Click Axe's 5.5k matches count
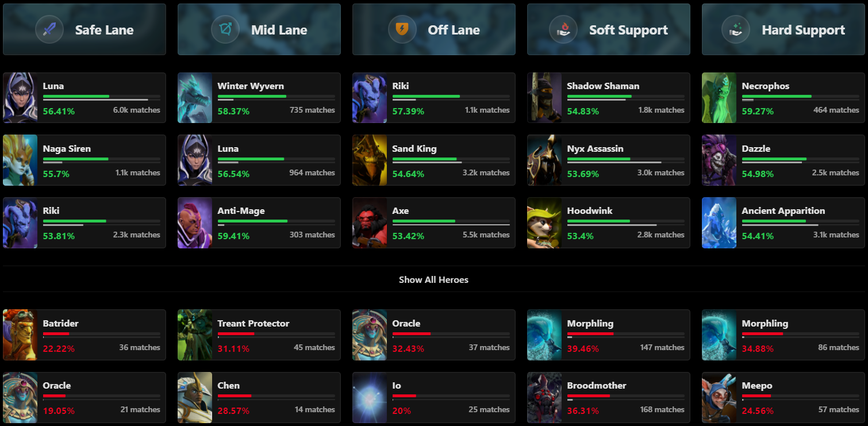The image size is (868, 426). [486, 235]
